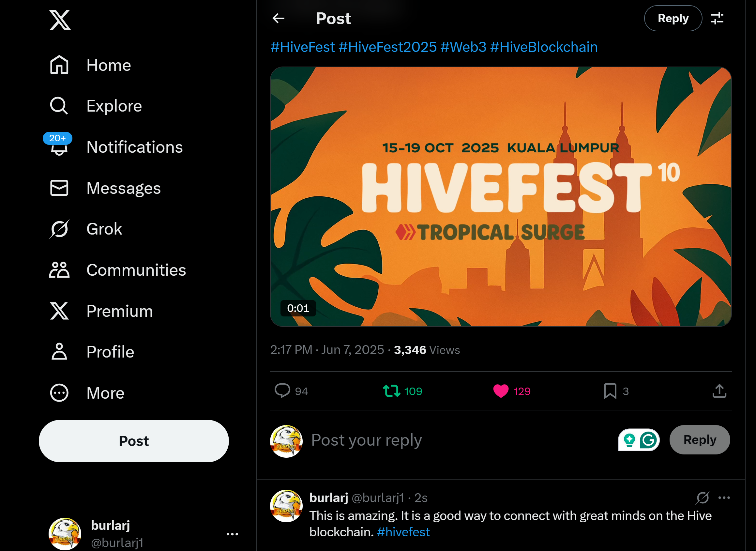Open Grok icon on burlarj's reply
Image resolution: width=756 pixels, height=551 pixels.
click(703, 497)
